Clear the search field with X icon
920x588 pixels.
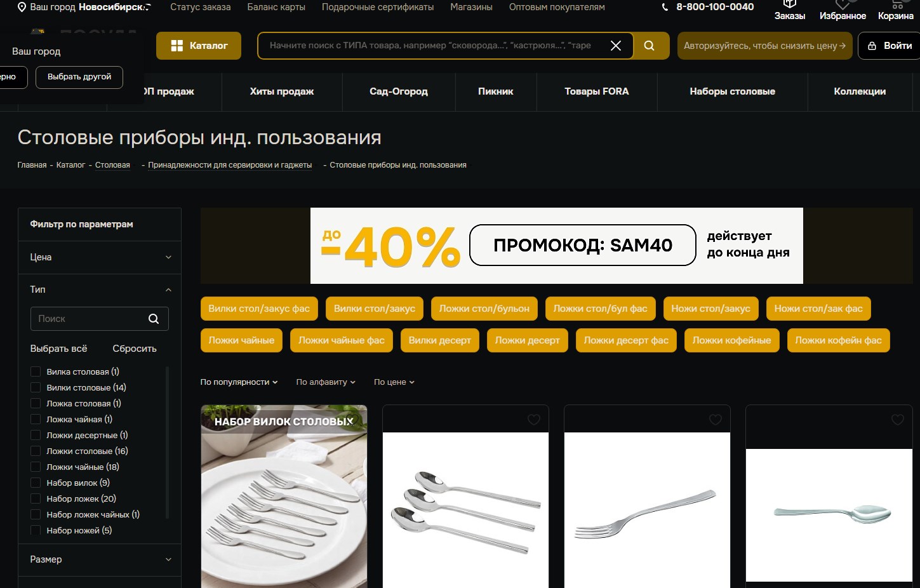pos(615,46)
